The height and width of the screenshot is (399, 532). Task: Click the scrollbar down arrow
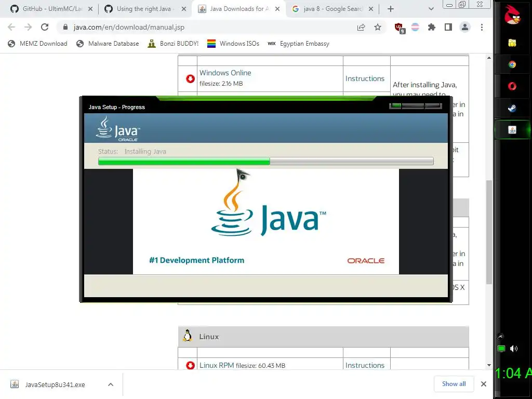tap(489, 365)
